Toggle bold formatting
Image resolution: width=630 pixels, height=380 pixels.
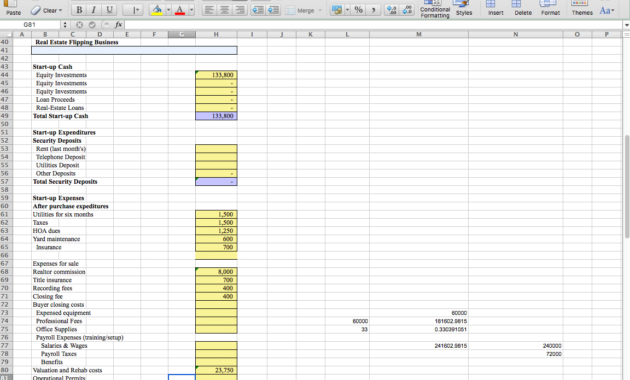click(79, 10)
